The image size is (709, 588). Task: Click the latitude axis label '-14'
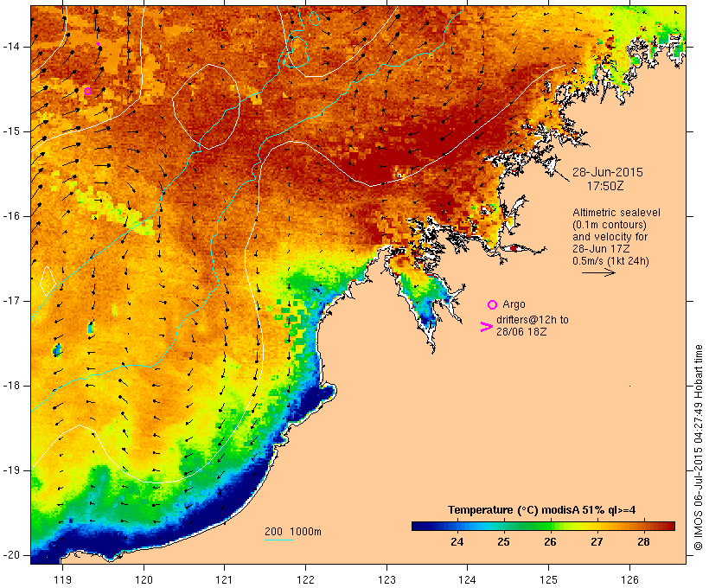(11, 47)
